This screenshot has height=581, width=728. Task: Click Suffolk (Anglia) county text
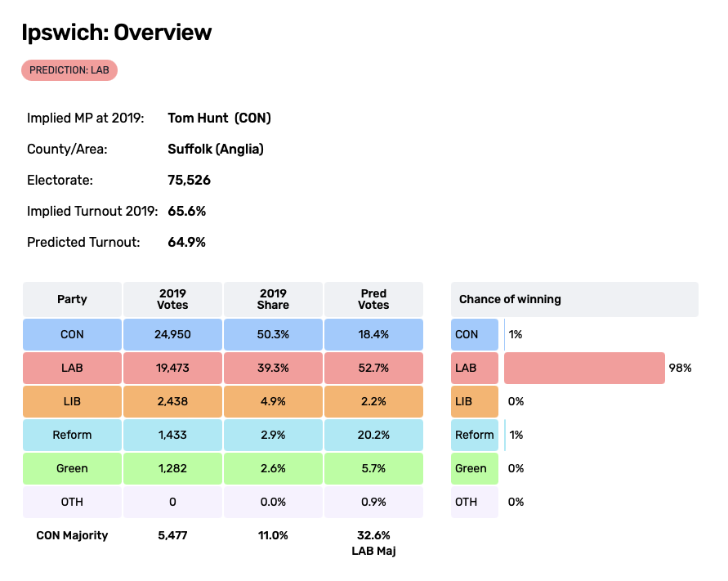pos(216,149)
